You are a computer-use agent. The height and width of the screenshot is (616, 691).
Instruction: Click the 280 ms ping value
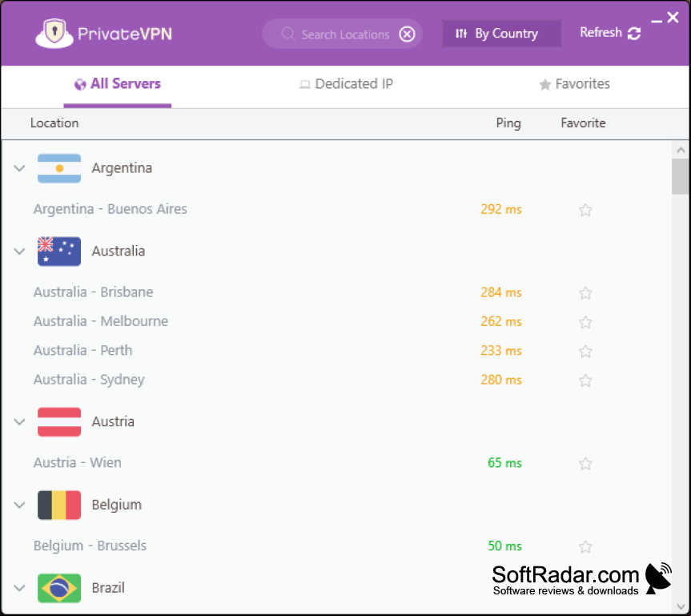(x=501, y=380)
